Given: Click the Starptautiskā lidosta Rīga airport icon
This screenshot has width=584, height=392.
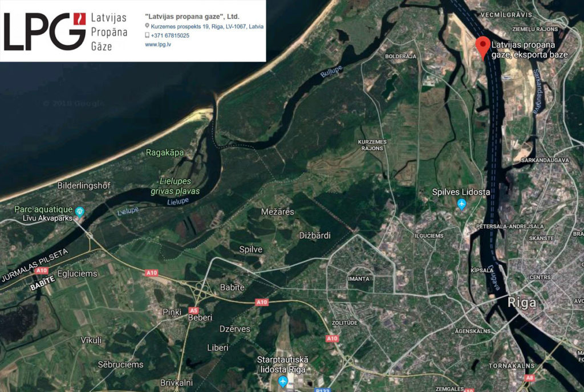Looking at the screenshot, I should coord(283,381).
